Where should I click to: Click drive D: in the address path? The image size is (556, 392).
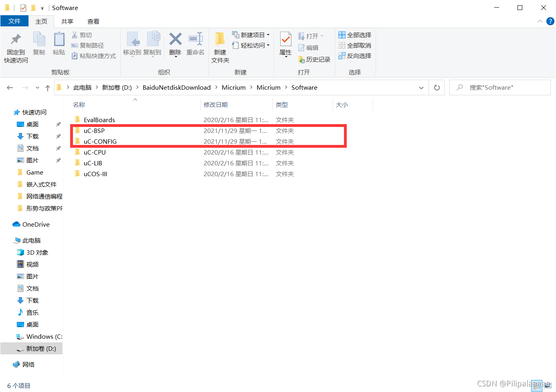click(x=117, y=87)
